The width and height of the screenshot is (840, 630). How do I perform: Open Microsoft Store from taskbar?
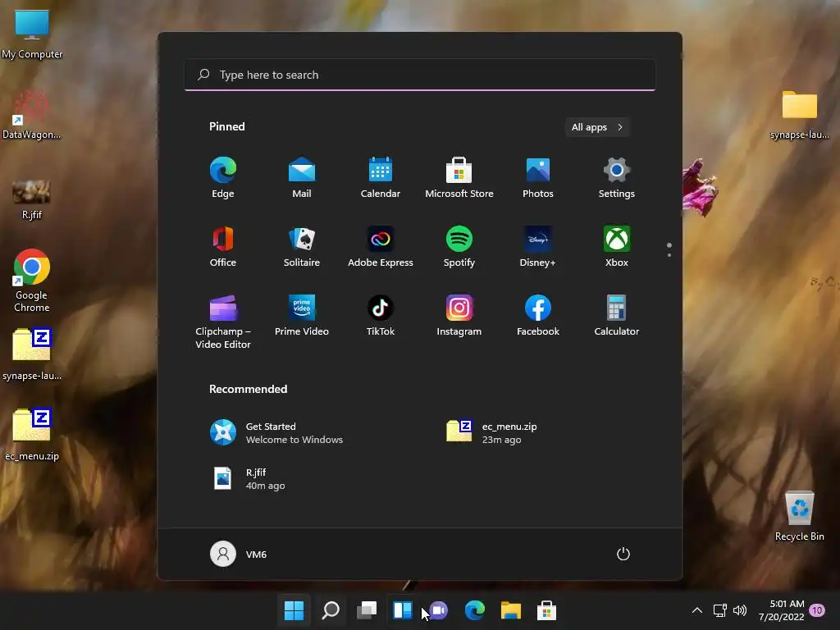[546, 610]
